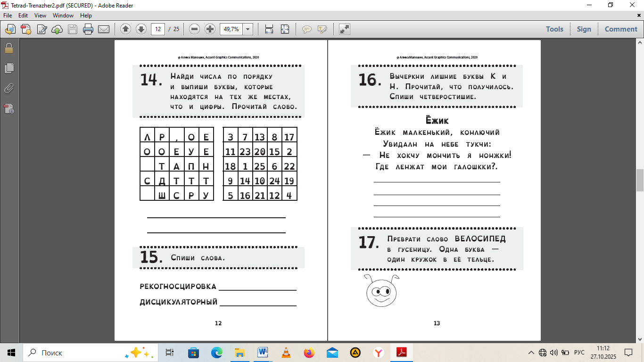Open the Create PDF online tool
The width and height of the screenshot is (644, 362).
click(25, 29)
